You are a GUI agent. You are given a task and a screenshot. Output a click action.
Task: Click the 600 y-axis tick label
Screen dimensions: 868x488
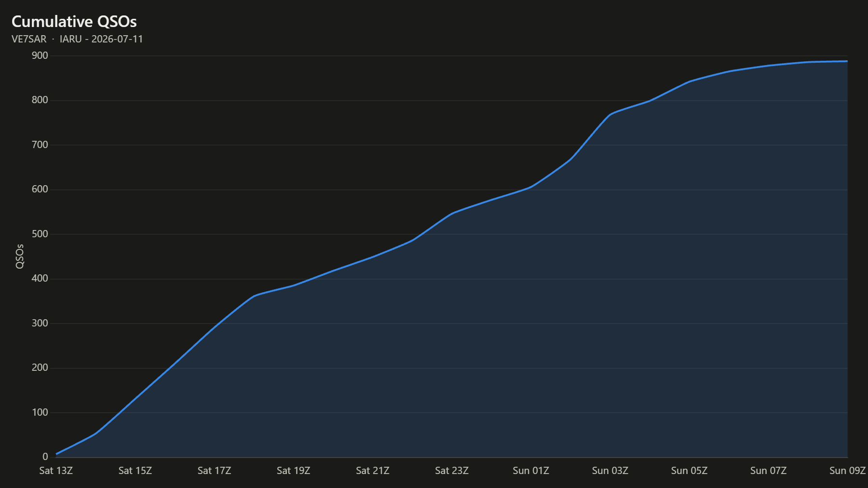[40, 189]
